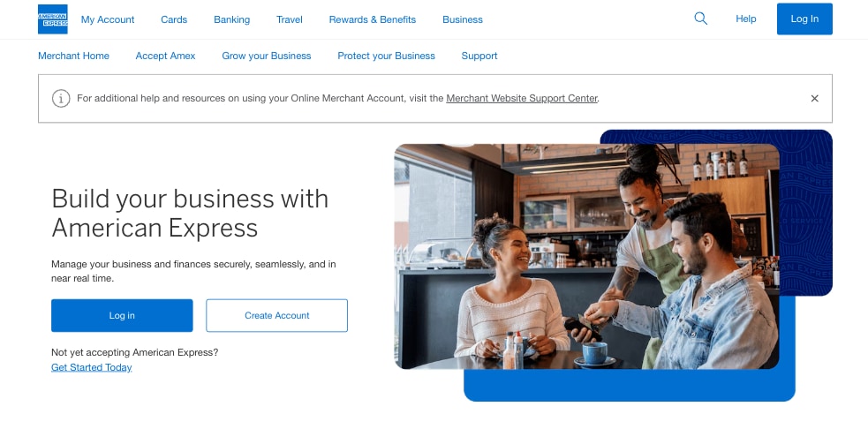Go to the Merchant Home tab
Image resolution: width=868 pixels, height=429 pixels.
[x=73, y=56]
